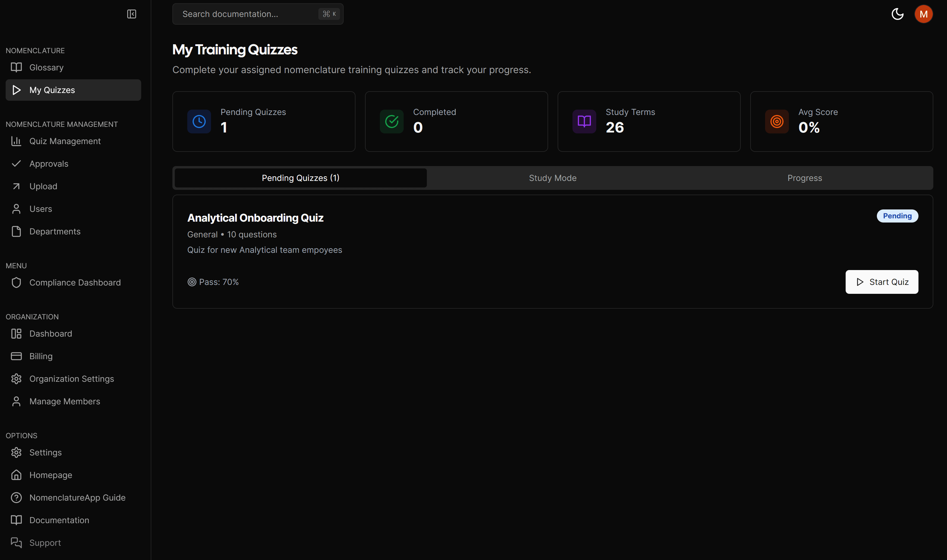The width and height of the screenshot is (947, 560).
Task: Collapse the sidebar with the panel icon
Action: pyautogui.click(x=131, y=14)
